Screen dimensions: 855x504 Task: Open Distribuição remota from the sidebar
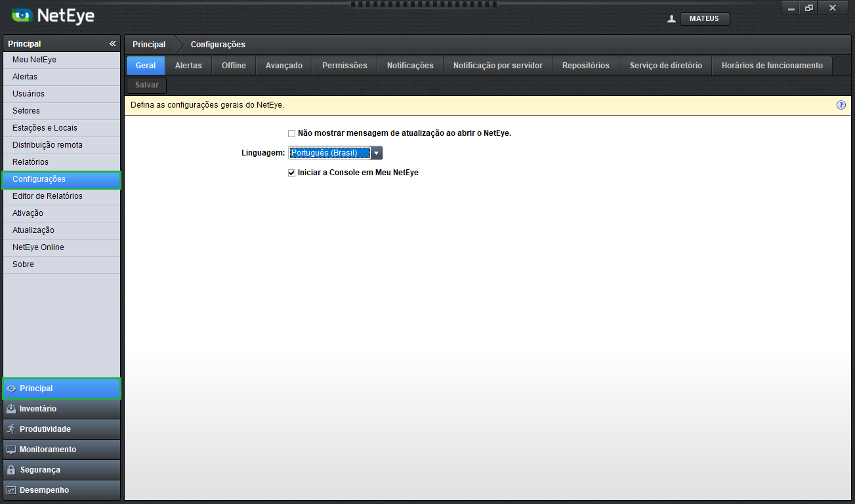coord(47,145)
